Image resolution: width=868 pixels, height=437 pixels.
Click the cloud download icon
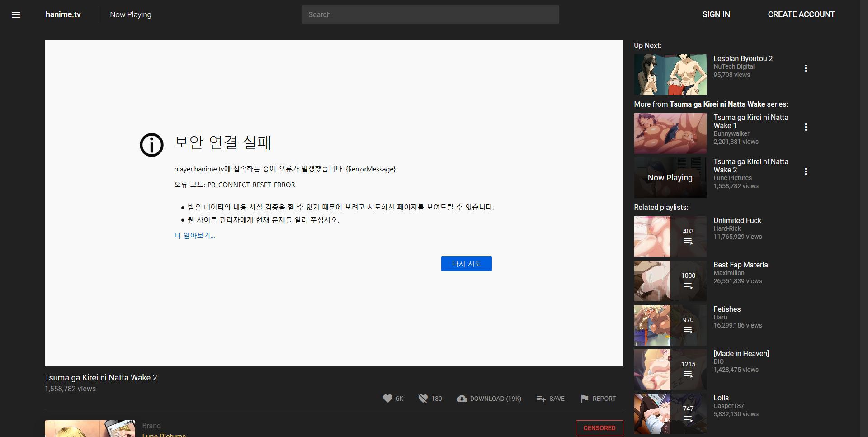(462, 399)
